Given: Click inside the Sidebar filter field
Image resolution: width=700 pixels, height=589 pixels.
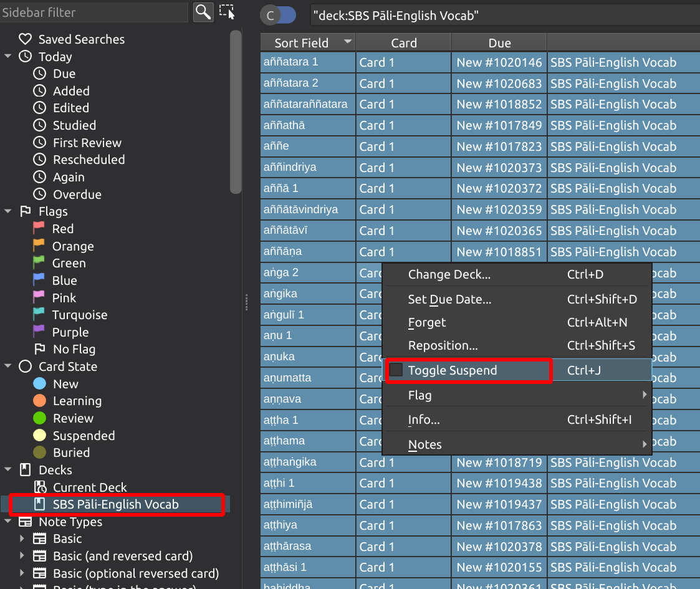Looking at the screenshot, I should (x=93, y=12).
